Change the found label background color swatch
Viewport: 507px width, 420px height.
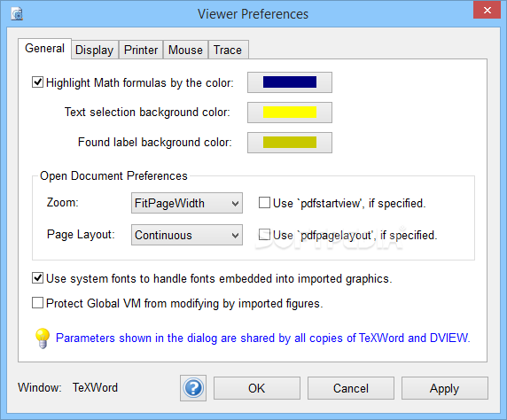tap(290, 143)
